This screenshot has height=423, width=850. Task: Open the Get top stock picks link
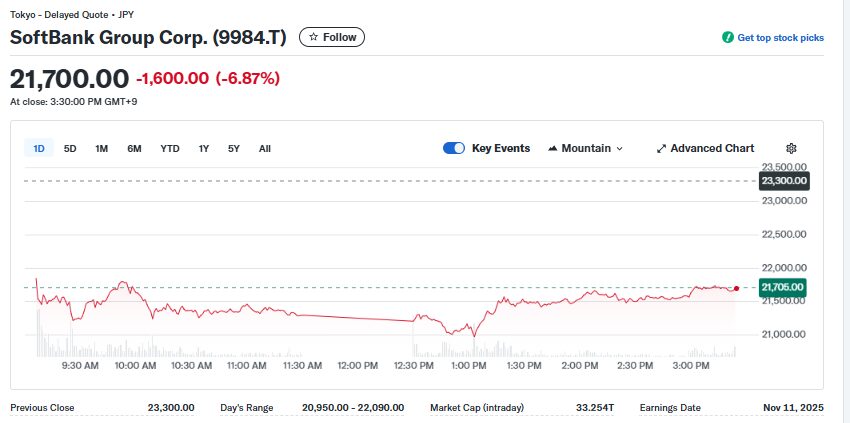point(780,37)
